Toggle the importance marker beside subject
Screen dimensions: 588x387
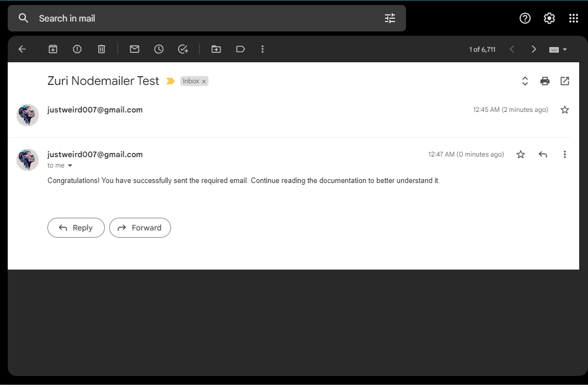click(170, 81)
